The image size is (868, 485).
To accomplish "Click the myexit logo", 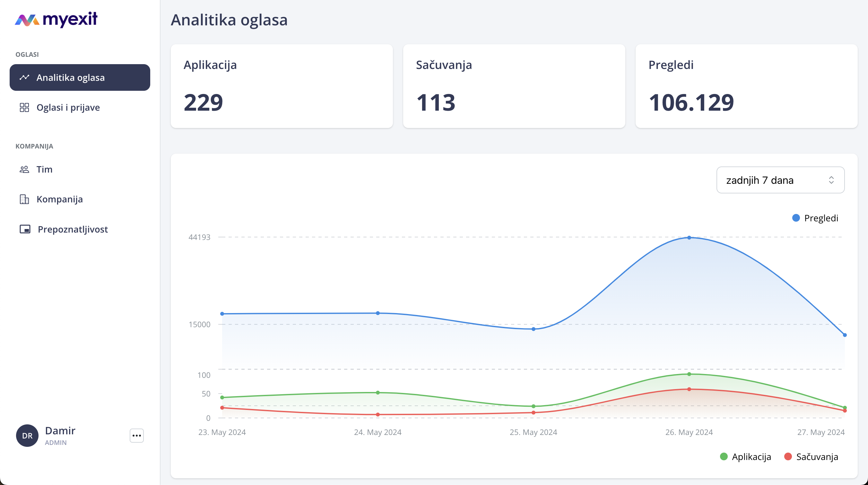I will (x=56, y=20).
